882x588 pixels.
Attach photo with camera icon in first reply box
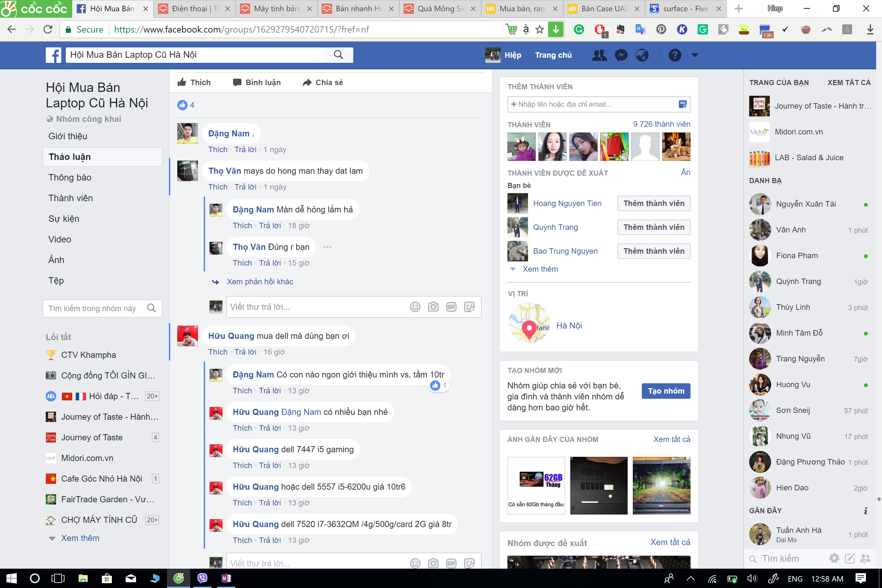[433, 307]
